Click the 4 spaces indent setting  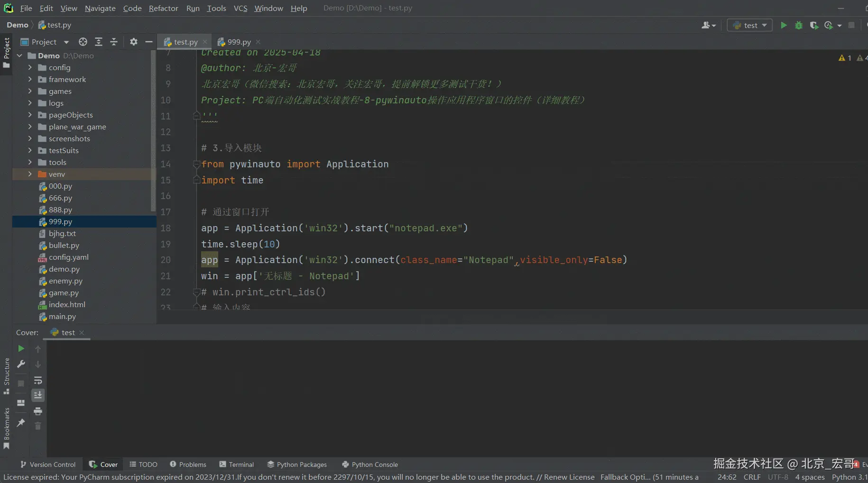tap(810, 477)
